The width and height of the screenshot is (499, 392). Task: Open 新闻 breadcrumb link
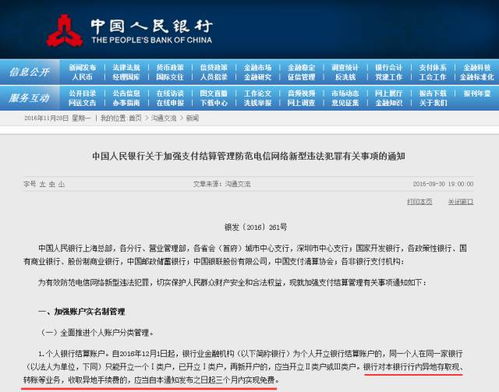(192, 118)
